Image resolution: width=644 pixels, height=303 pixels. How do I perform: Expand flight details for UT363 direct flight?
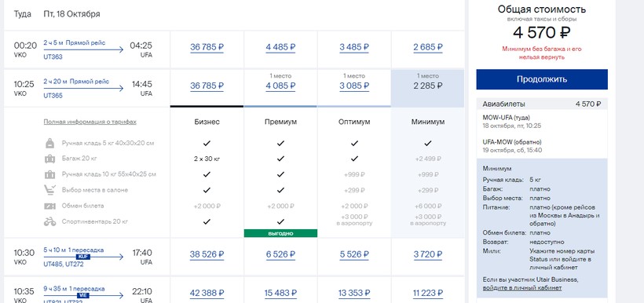click(83, 49)
